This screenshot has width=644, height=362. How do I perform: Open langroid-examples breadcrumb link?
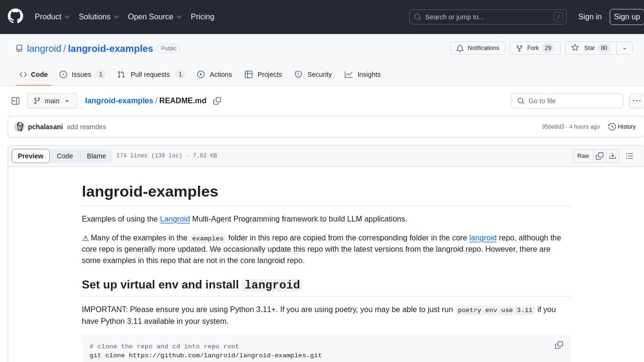(119, 100)
